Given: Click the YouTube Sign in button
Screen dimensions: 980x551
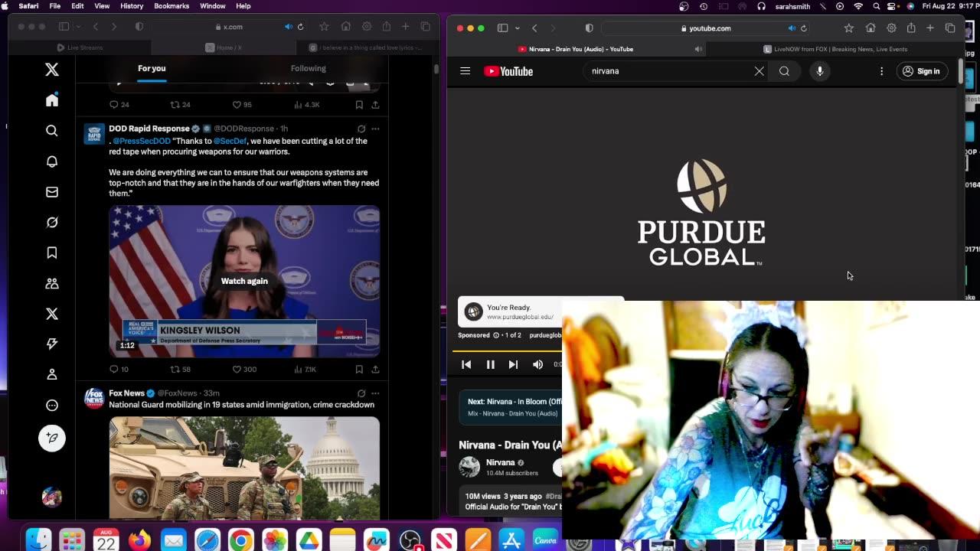Looking at the screenshot, I should 921,71.
